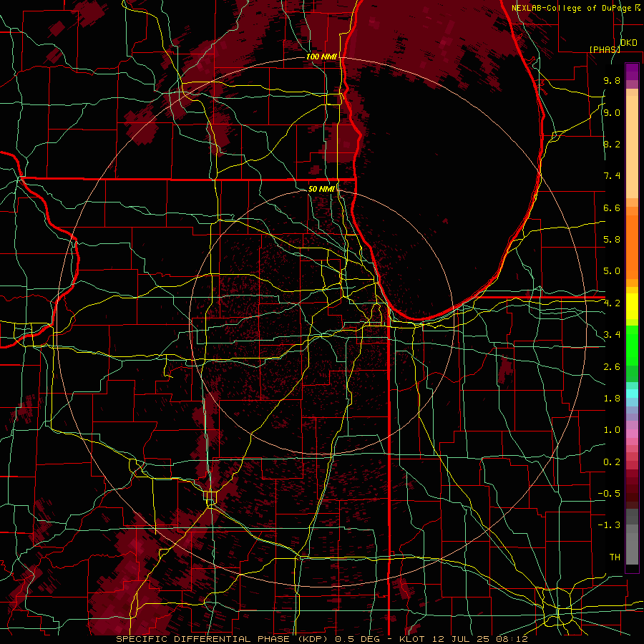Click the 1.0 legend value
Screen dimensions: 644x644
[612, 430]
